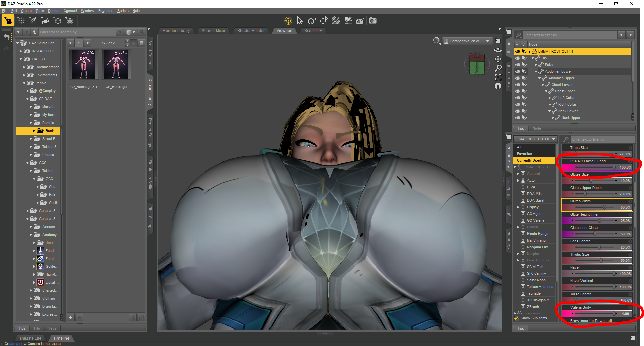
Task: Click the Render camera icon in the toolbar
Action: tap(373, 21)
